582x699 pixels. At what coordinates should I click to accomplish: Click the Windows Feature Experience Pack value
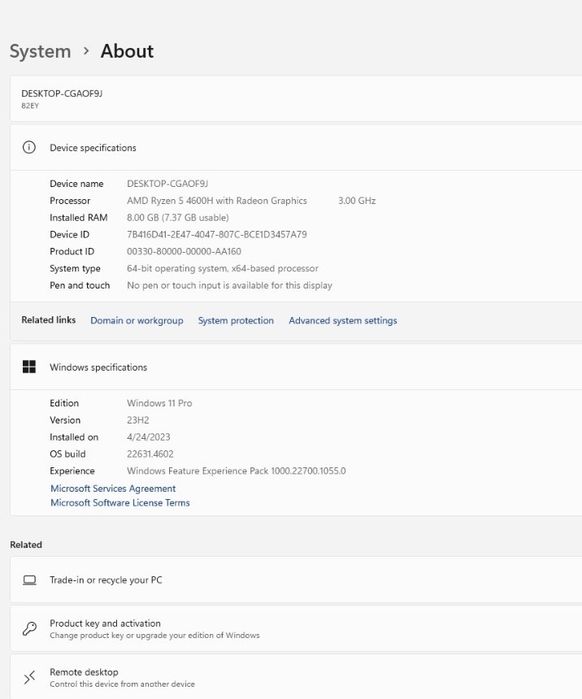coord(236,471)
